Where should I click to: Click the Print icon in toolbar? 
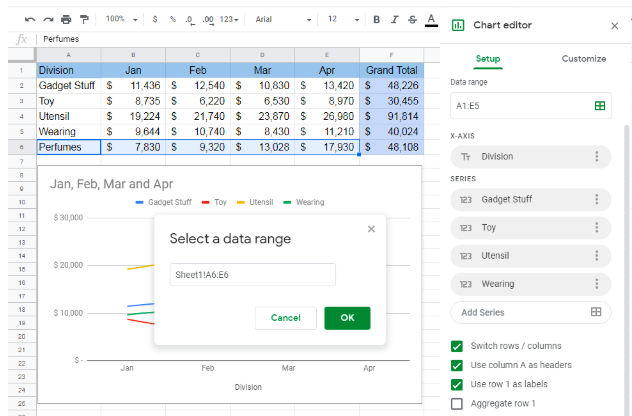tap(66, 19)
